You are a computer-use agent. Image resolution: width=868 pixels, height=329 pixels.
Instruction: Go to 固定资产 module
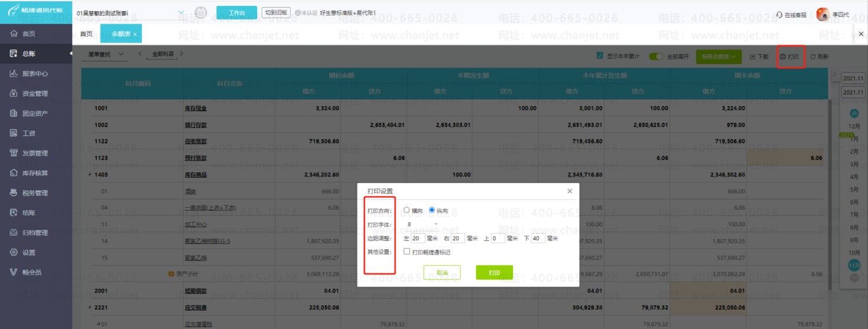pyautogui.click(x=35, y=113)
